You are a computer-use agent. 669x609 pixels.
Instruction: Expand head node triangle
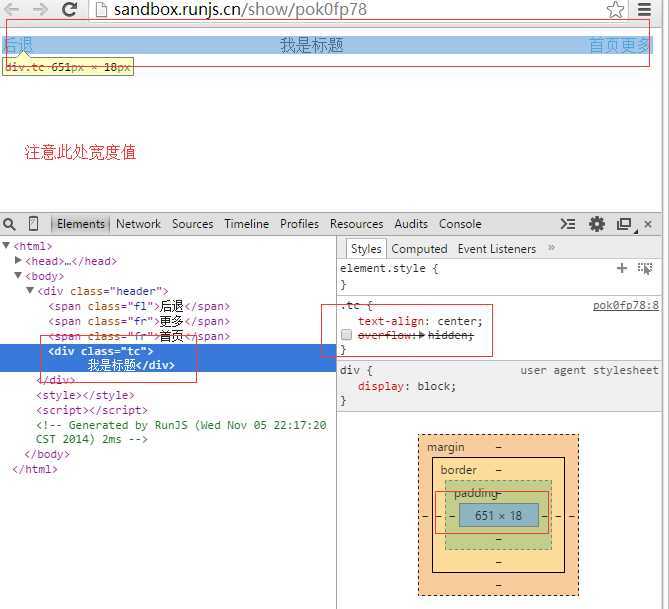(x=18, y=260)
